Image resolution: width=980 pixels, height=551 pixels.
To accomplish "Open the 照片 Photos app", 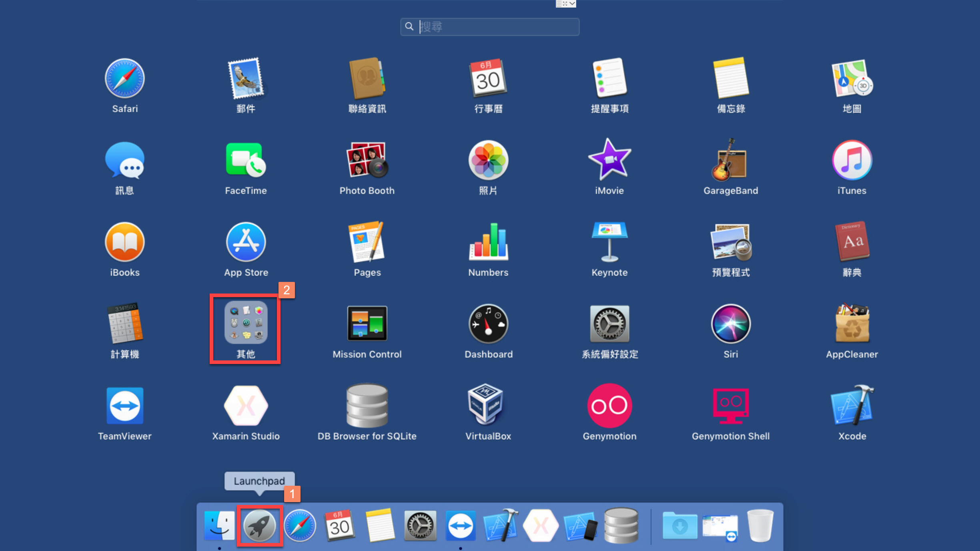I will pos(488,160).
